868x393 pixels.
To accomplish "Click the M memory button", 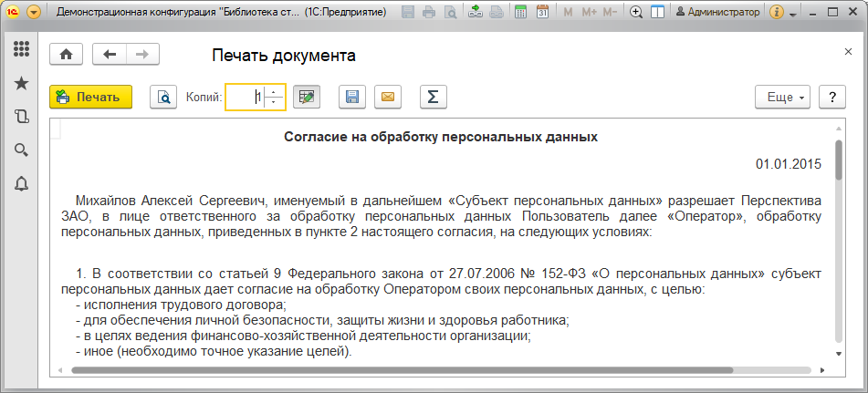I will pyautogui.click(x=568, y=12).
